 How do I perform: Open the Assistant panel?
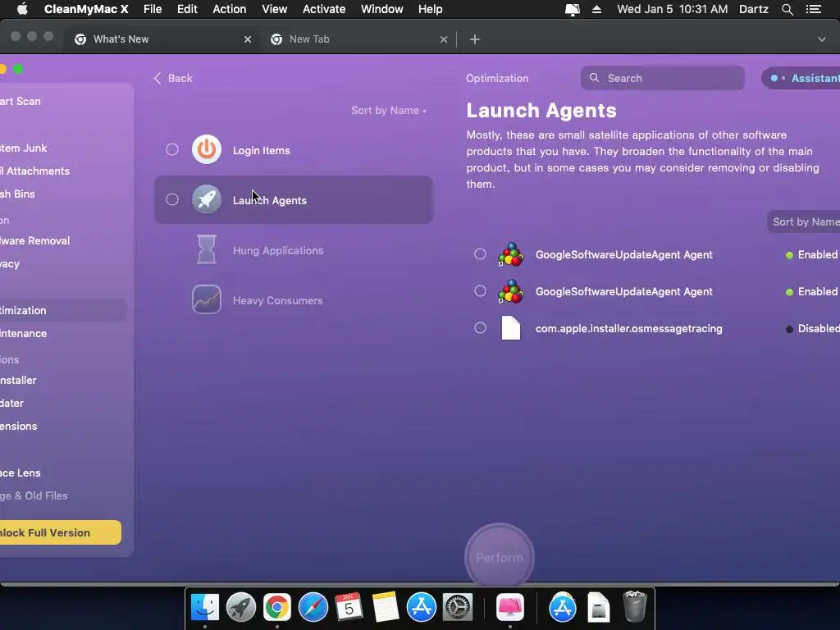coord(801,78)
